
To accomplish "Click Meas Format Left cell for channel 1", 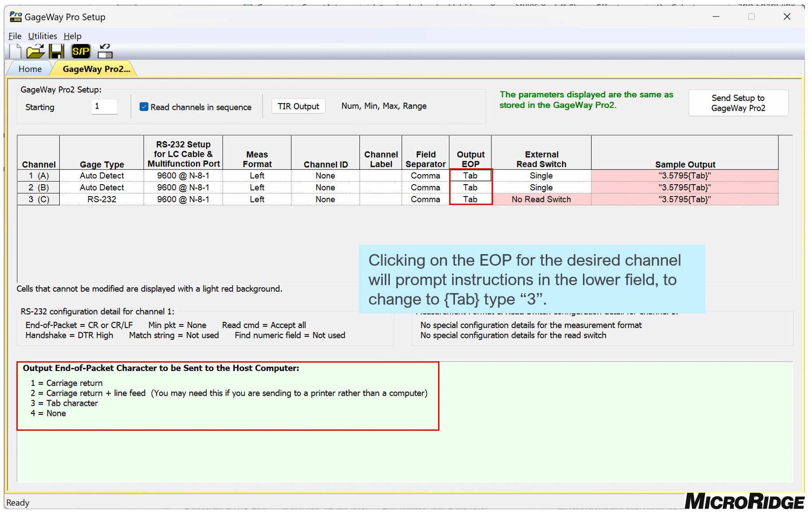I will point(257,175).
